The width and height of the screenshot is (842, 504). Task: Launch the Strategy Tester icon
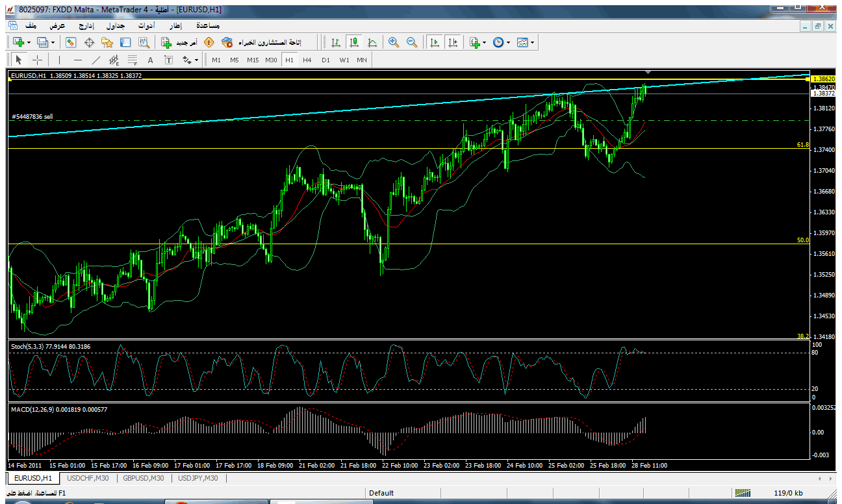pos(144,42)
